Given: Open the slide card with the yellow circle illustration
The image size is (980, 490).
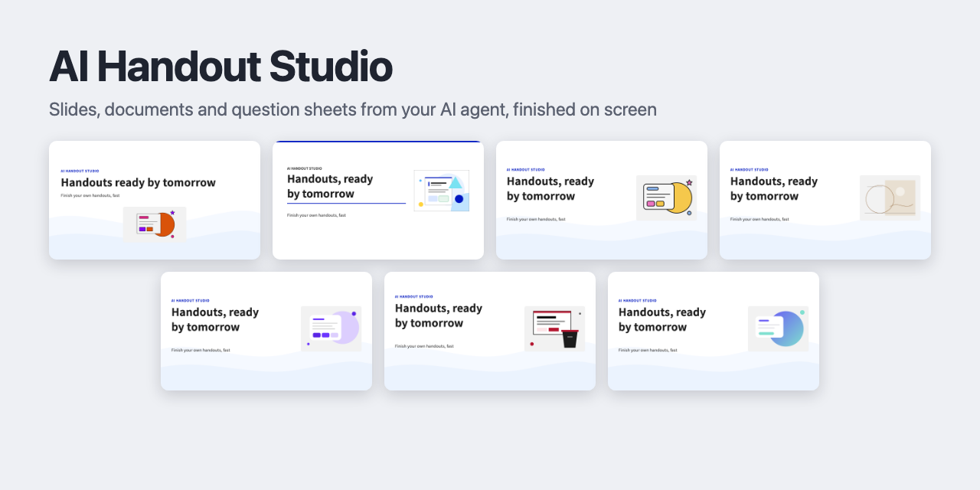Looking at the screenshot, I should pyautogui.click(x=602, y=200).
